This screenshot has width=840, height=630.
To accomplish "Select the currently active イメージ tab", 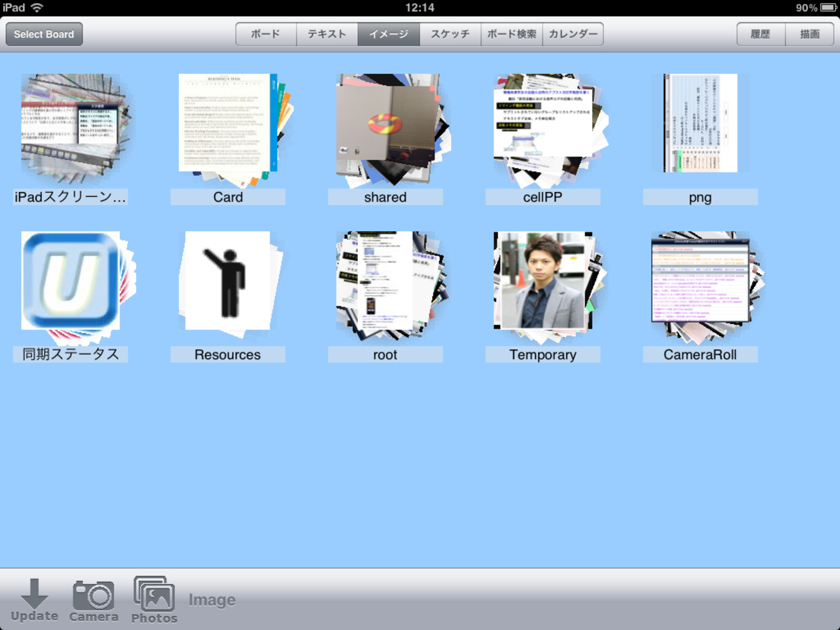I will coord(390,34).
